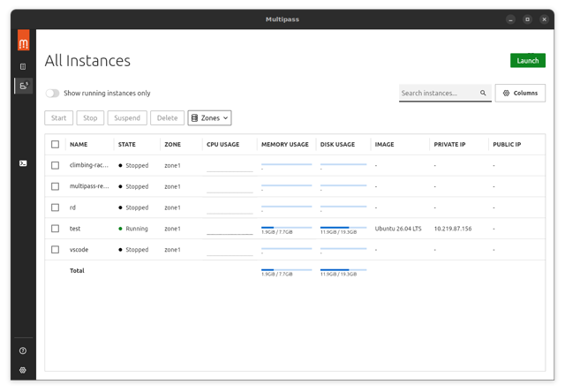Image resolution: width=565 pixels, height=392 pixels.
Task: Click the Ubuntu 26.04 LTS image cell
Action: click(398, 229)
